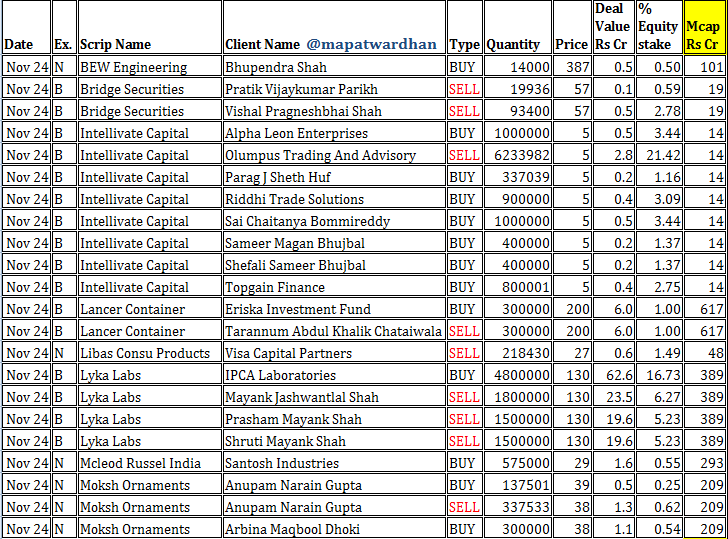Select price '387' cell

(572, 67)
